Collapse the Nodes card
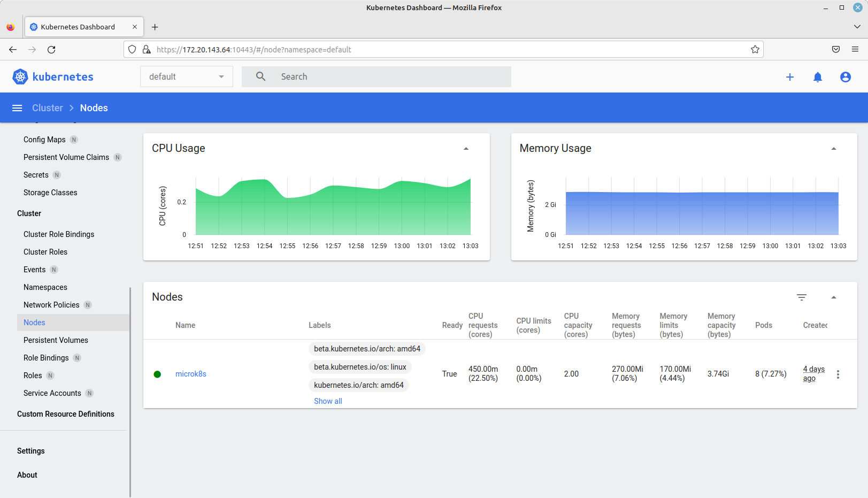Viewport: 868px width, 498px height. tap(834, 297)
